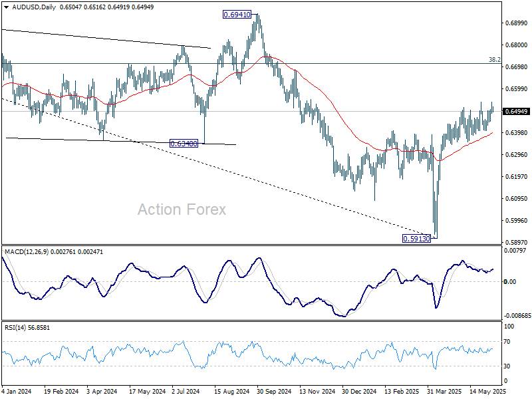Click the current price tag 0.64949

click(x=516, y=111)
